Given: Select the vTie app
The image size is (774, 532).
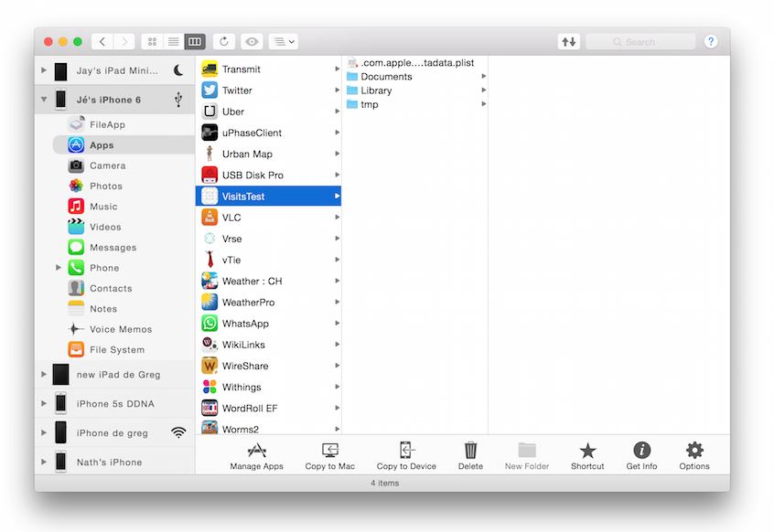Looking at the screenshot, I should [x=269, y=260].
